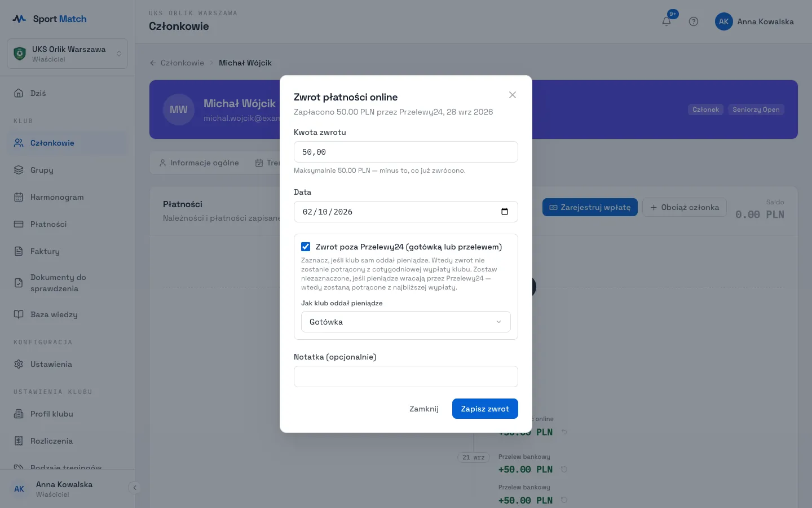Close the refund dialog with X

coord(512,95)
